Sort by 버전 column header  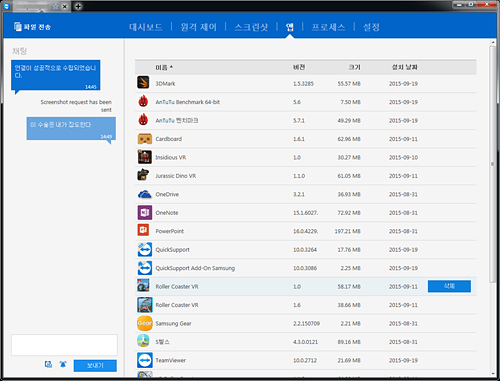[299, 67]
